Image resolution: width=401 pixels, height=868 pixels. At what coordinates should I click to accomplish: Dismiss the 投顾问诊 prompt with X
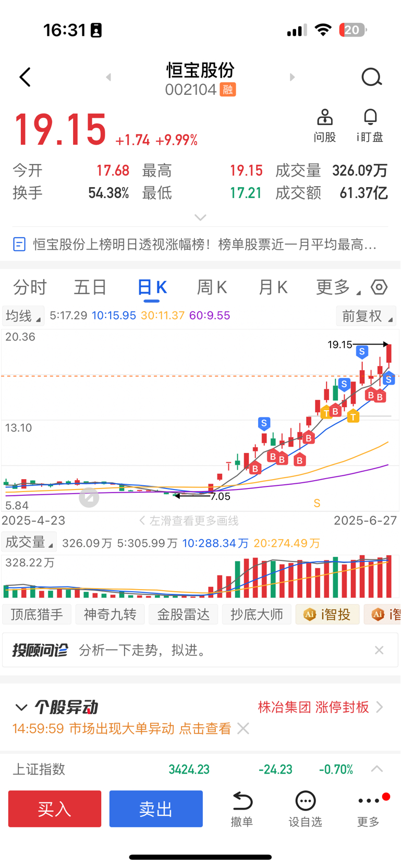[x=379, y=650]
